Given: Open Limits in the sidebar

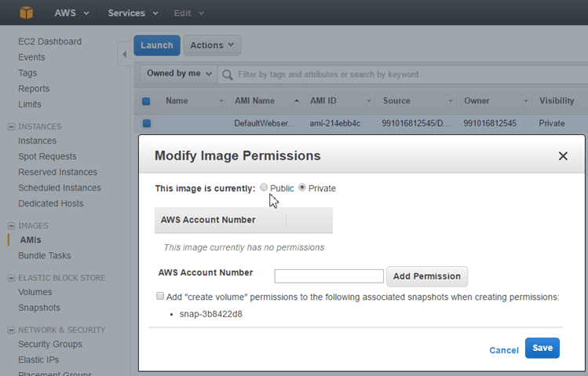Looking at the screenshot, I should tap(30, 104).
